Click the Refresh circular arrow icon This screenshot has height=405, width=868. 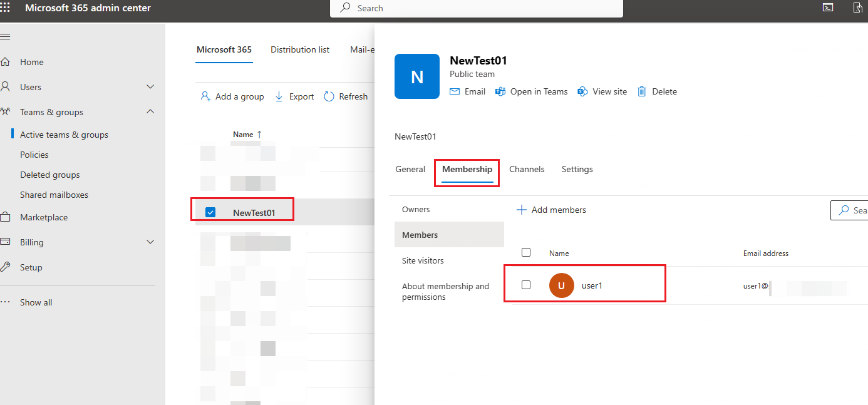pyautogui.click(x=329, y=96)
